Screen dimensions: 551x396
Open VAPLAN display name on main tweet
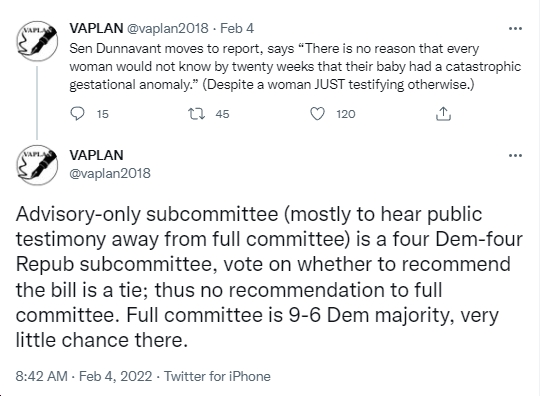point(96,155)
